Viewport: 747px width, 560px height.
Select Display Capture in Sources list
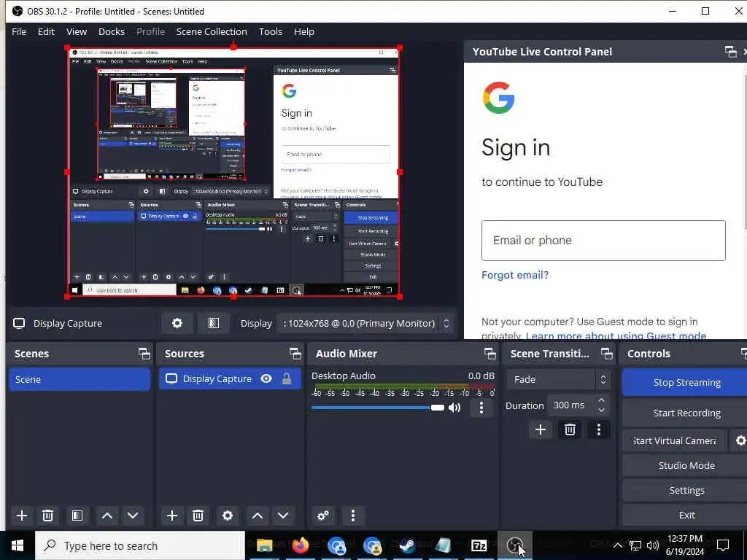click(x=230, y=378)
